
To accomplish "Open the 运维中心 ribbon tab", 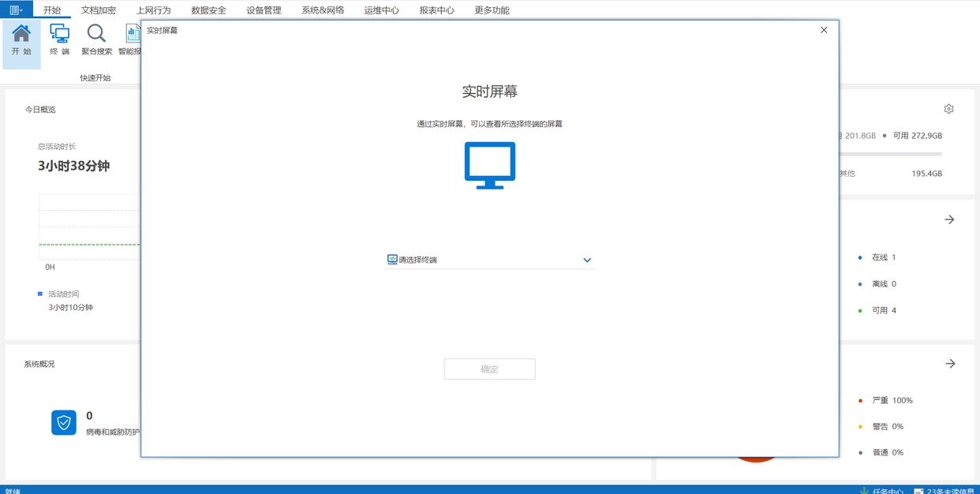I will pos(381,10).
